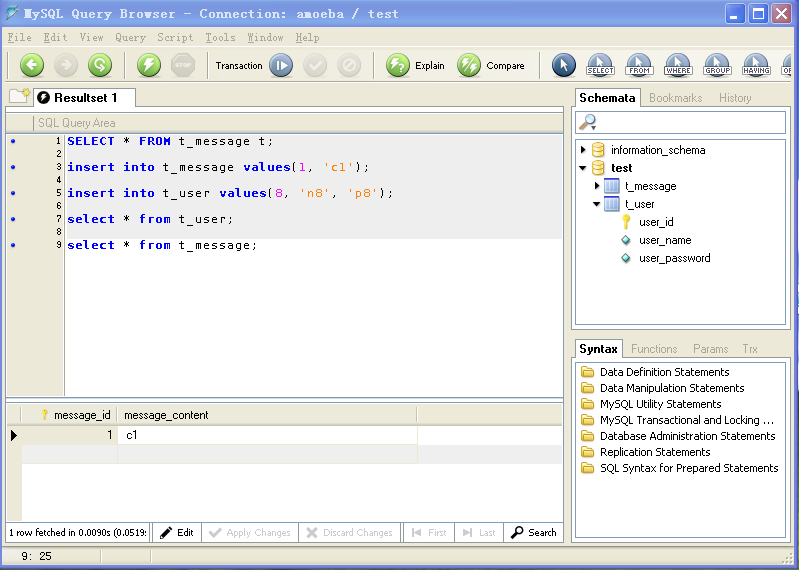This screenshot has width=799, height=570.
Task: Open the Query menu
Action: pyautogui.click(x=130, y=37)
